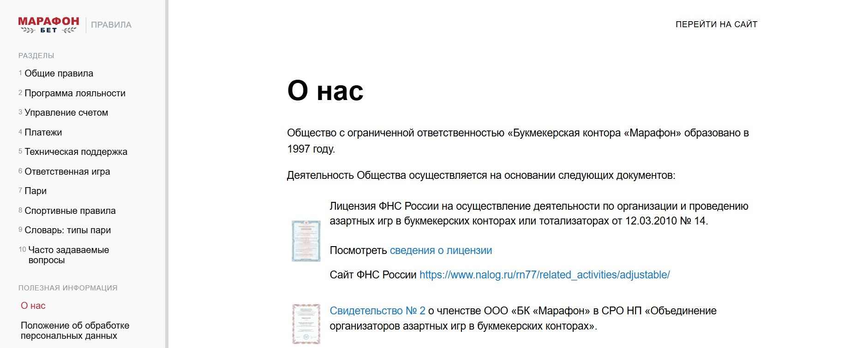Click the РАЗДЕЛЫ sidebar heading
868x348 pixels.
coord(36,56)
